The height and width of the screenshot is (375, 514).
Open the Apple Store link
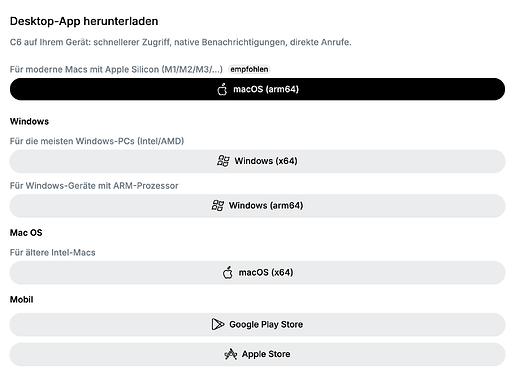[257, 354]
